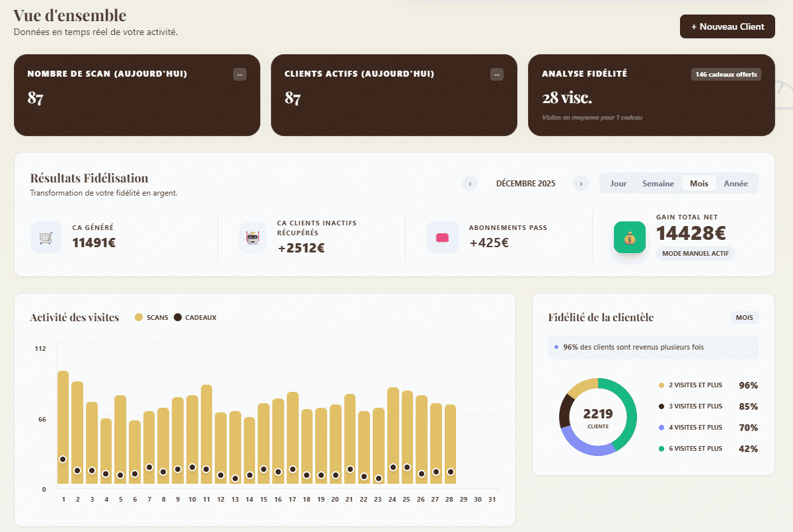Click the green money bag icon
Viewport: 793px width, 532px height.
click(x=629, y=237)
